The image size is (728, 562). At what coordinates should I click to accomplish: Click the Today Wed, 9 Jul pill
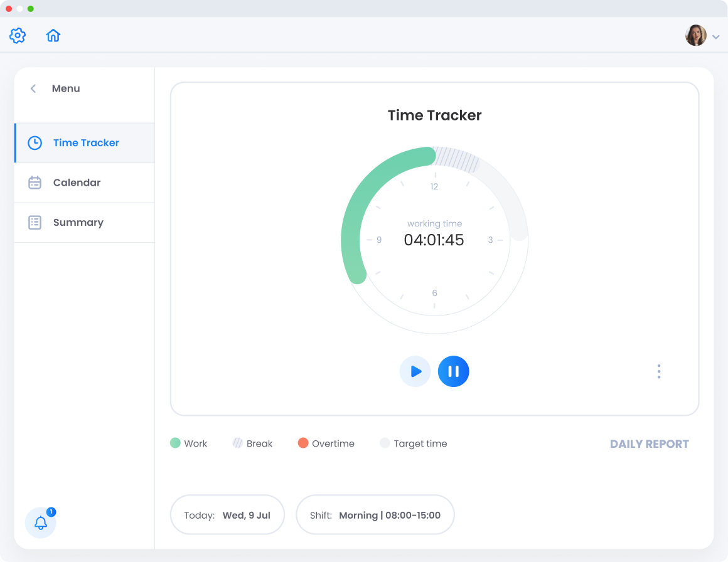click(x=227, y=515)
